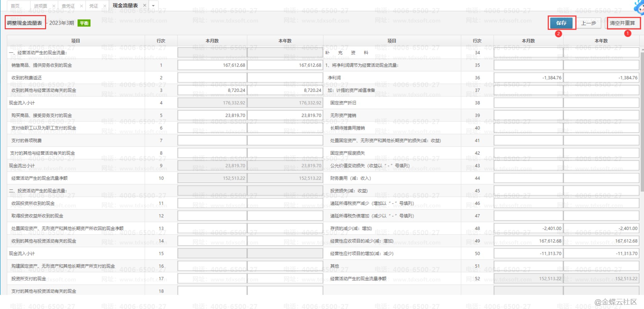Switch to the 首页 tab

click(x=15, y=6)
